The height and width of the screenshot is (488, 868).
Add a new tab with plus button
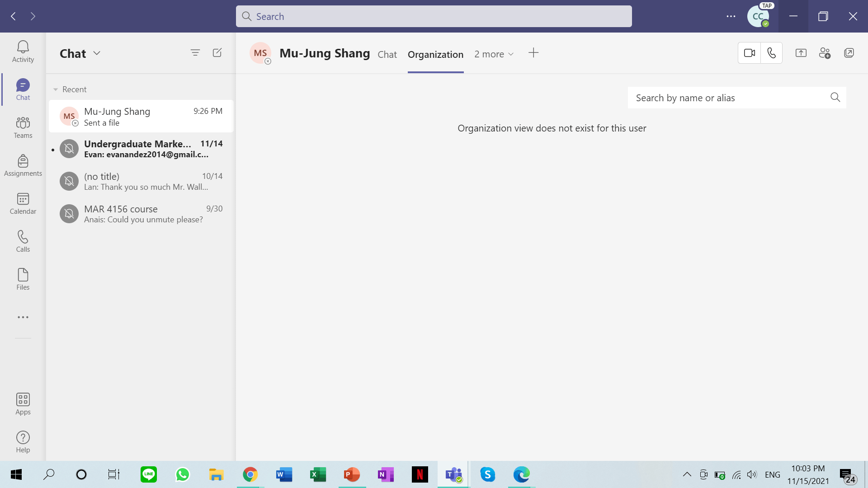[533, 53]
